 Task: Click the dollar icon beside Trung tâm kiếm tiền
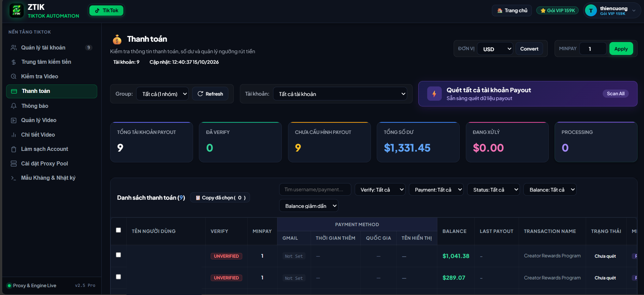[x=14, y=62]
